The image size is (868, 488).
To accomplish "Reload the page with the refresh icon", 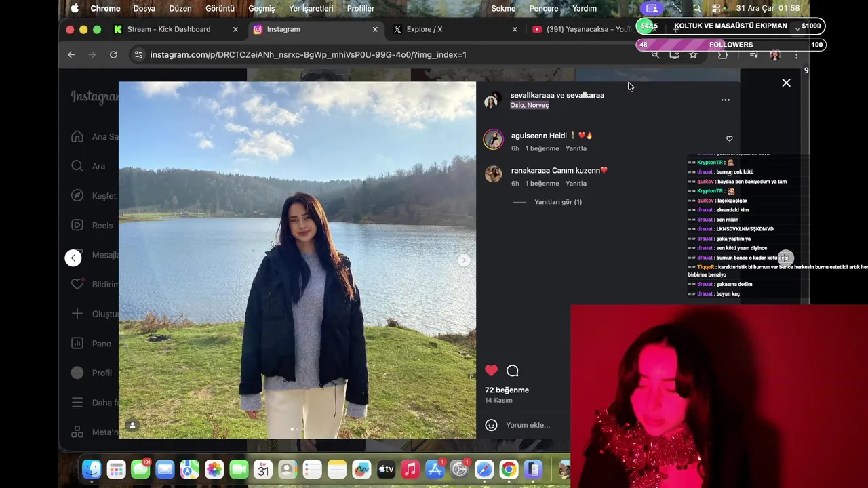I will click(x=113, y=54).
